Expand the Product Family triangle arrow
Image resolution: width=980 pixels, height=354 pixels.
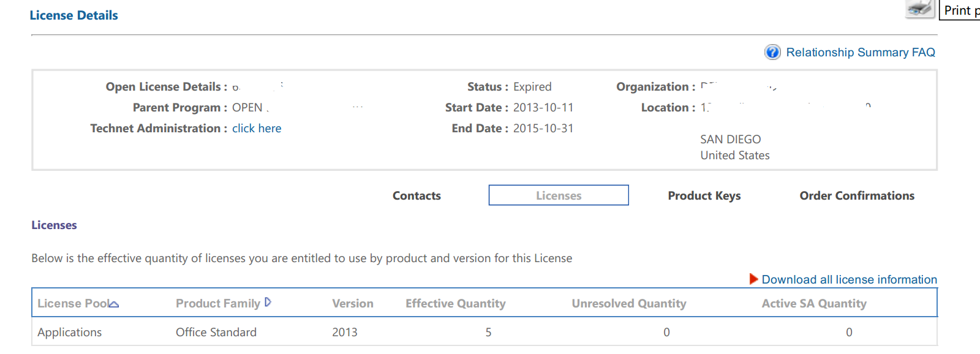tap(268, 302)
